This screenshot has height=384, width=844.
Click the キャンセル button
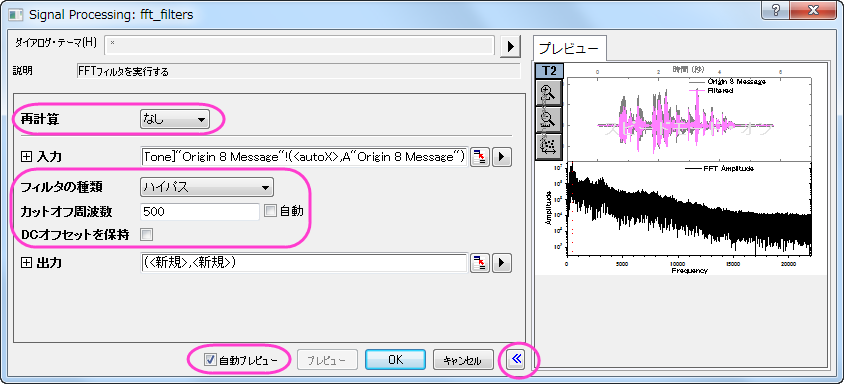463,360
